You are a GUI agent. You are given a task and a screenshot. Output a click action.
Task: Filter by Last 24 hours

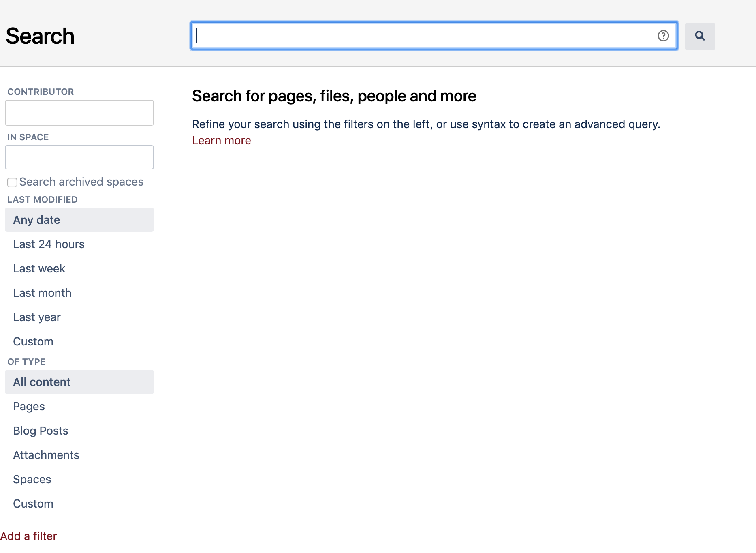click(x=49, y=244)
